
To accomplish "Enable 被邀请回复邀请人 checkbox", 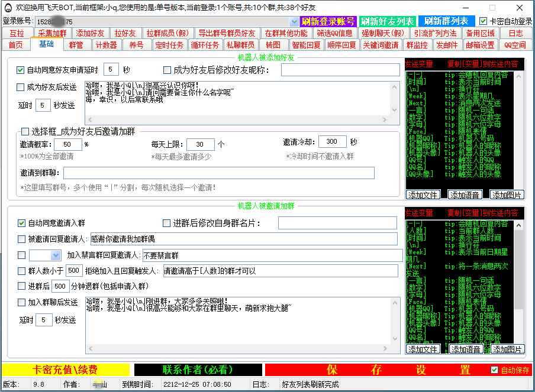I will (x=21, y=239).
